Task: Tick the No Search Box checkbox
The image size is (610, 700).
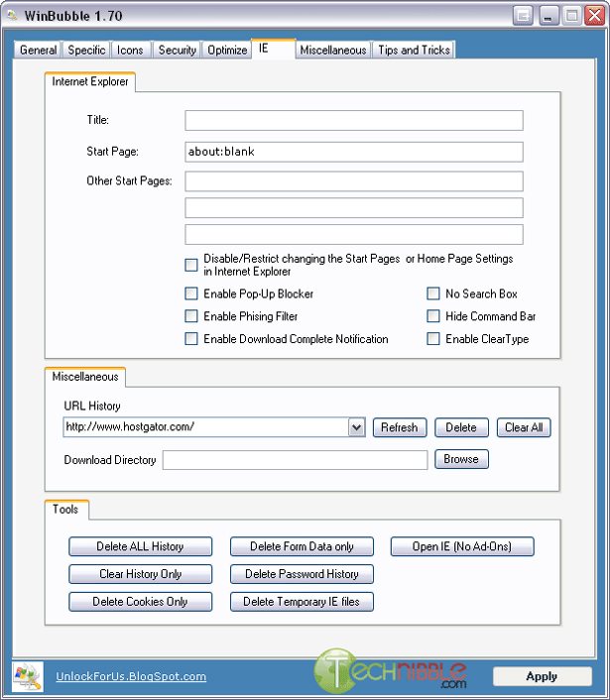Action: pos(433,294)
